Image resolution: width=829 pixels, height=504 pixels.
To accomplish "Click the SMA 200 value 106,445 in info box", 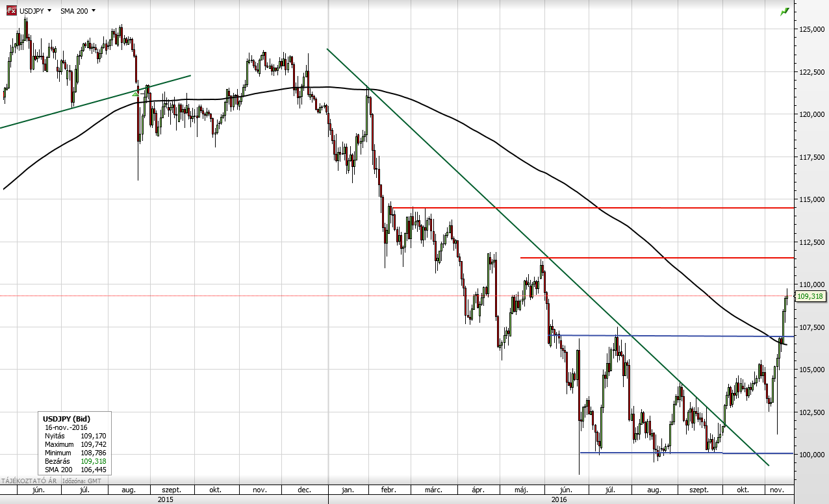I will pyautogui.click(x=94, y=470).
